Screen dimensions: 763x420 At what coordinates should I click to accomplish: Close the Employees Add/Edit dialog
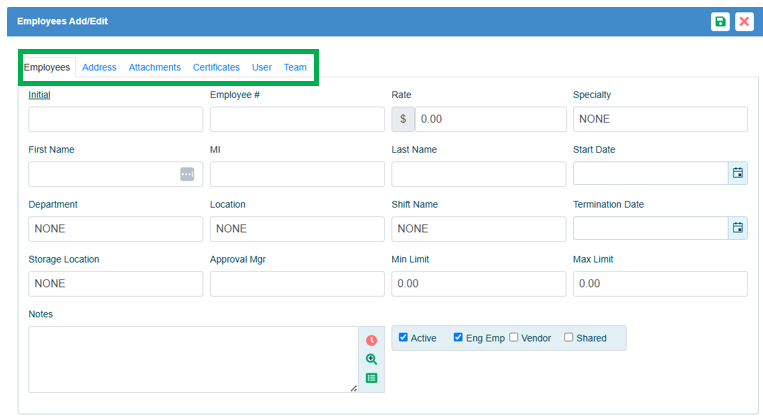point(744,22)
